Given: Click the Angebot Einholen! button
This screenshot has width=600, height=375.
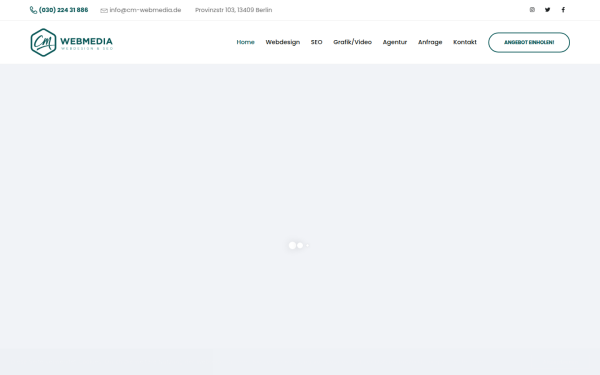Looking at the screenshot, I should point(529,42).
